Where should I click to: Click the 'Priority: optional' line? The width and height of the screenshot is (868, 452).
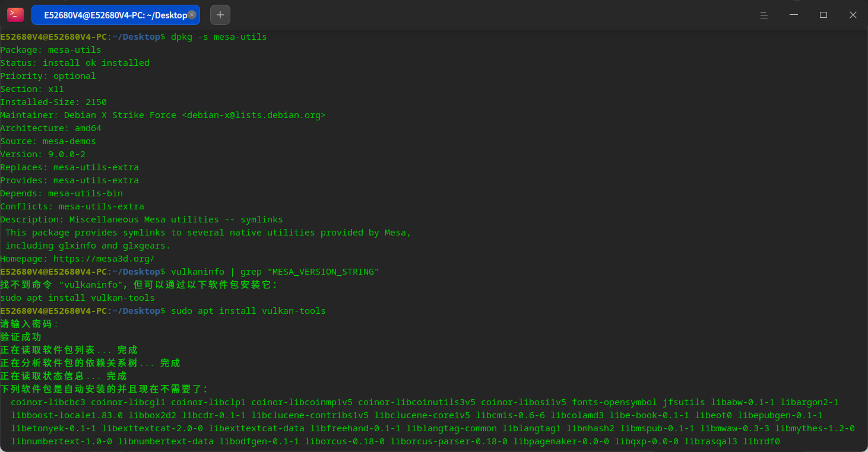pyautogui.click(x=48, y=76)
